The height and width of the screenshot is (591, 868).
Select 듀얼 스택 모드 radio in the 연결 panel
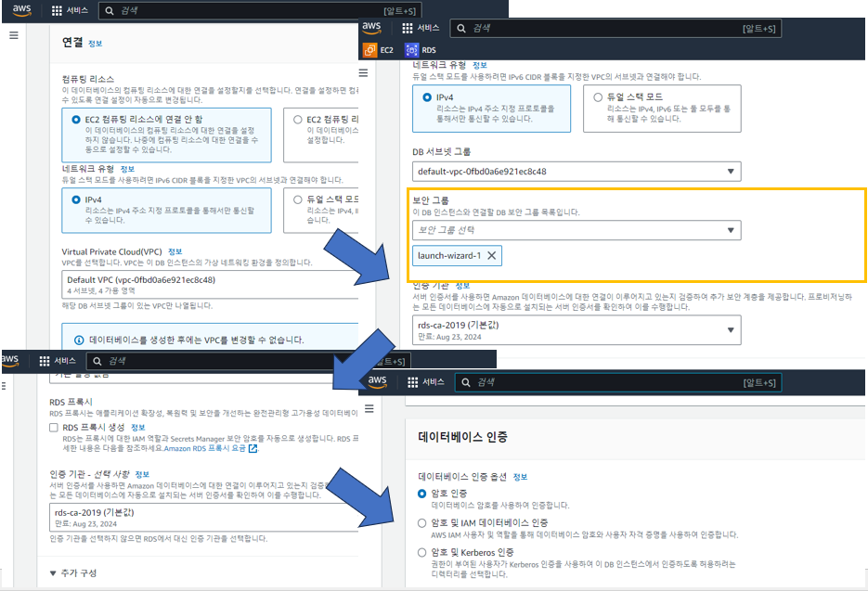298,199
